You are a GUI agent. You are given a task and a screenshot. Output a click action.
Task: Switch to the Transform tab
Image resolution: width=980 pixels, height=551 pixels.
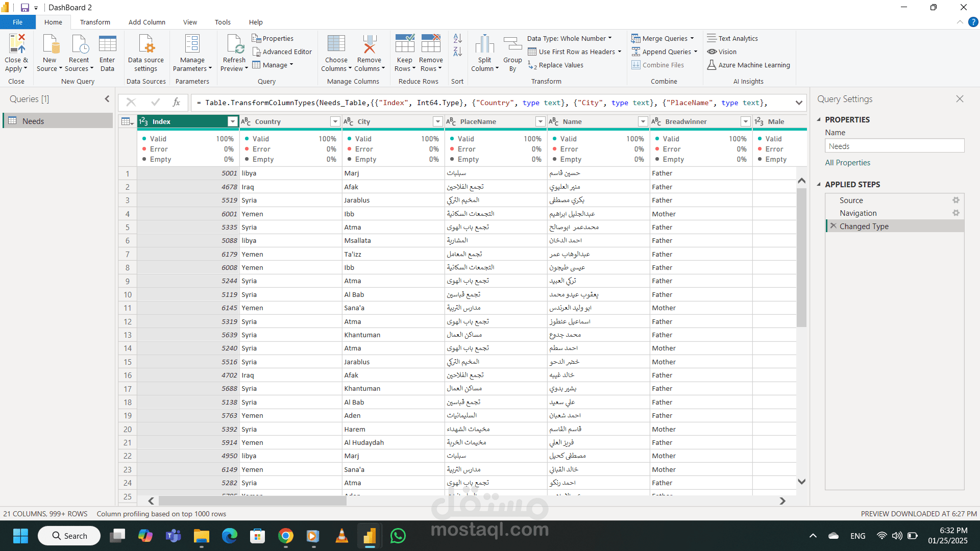(95, 22)
